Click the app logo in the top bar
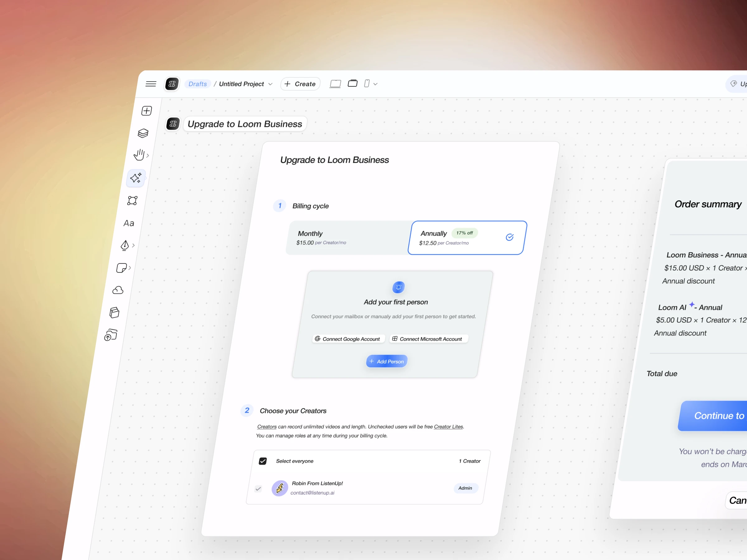 (x=172, y=84)
